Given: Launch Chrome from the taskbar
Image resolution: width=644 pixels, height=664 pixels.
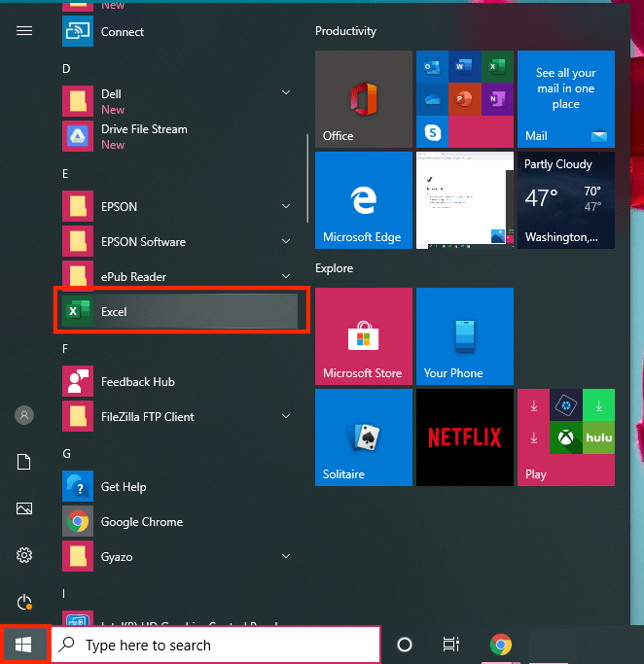Looking at the screenshot, I should 501,645.
